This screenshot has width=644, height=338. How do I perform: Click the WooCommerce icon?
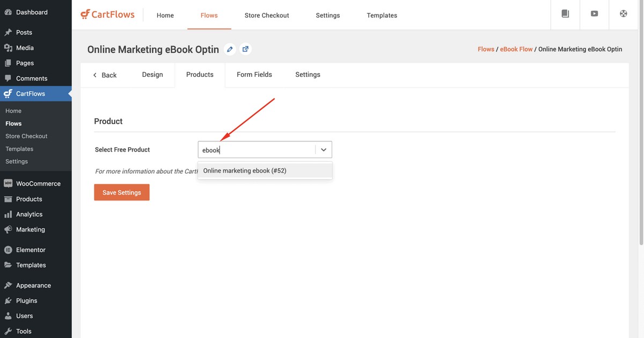(x=8, y=183)
